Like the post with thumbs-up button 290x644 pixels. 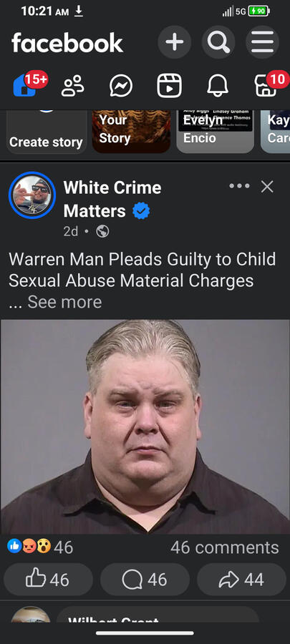coord(48,580)
